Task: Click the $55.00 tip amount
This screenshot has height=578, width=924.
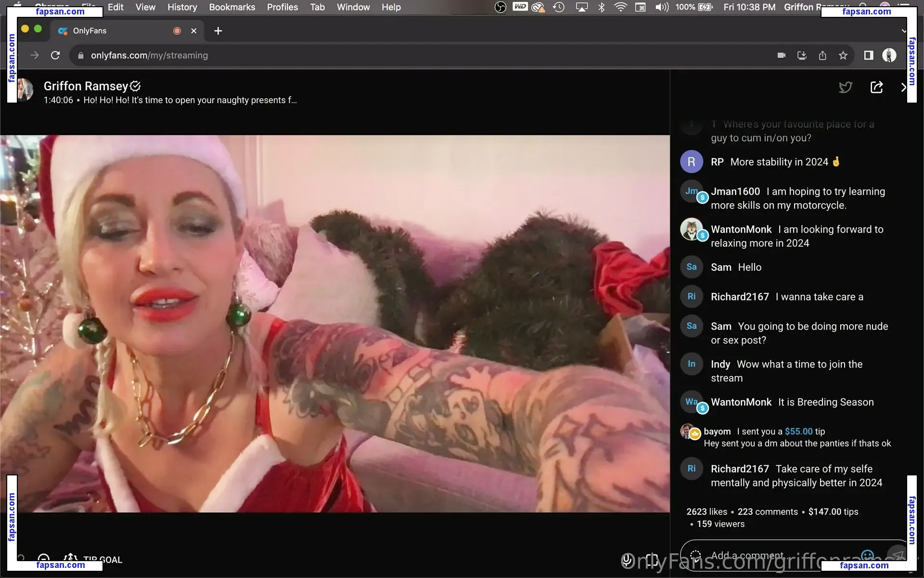Action: [x=798, y=432]
